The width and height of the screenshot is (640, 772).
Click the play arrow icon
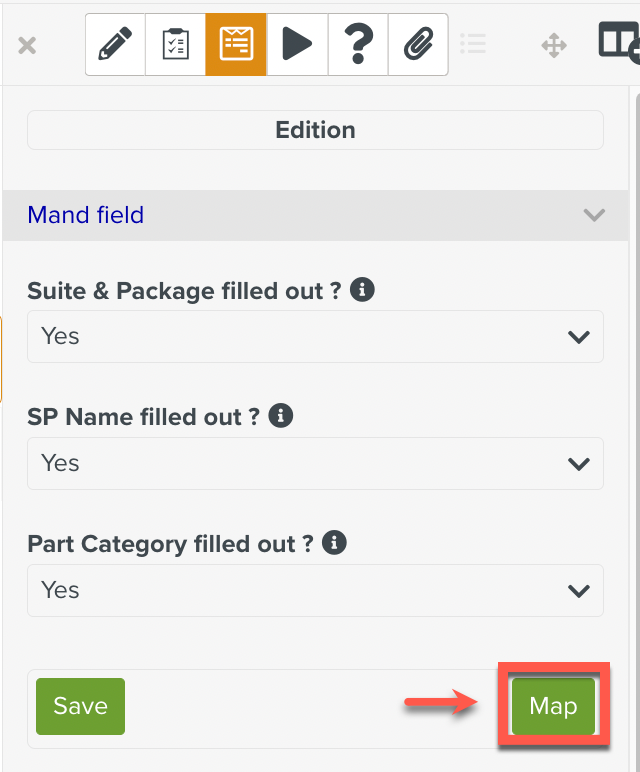pos(297,45)
